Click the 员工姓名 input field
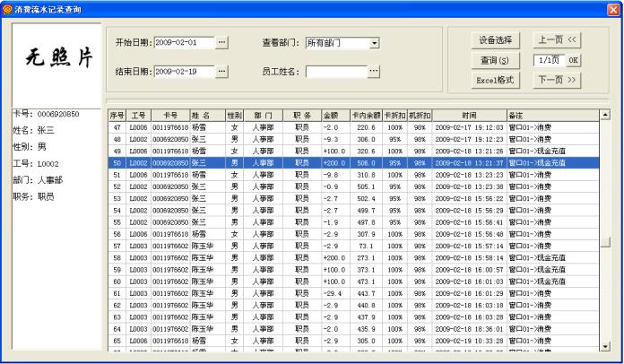 pos(335,71)
